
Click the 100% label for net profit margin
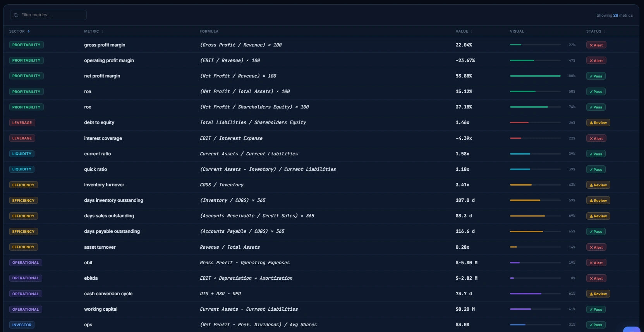571,76
